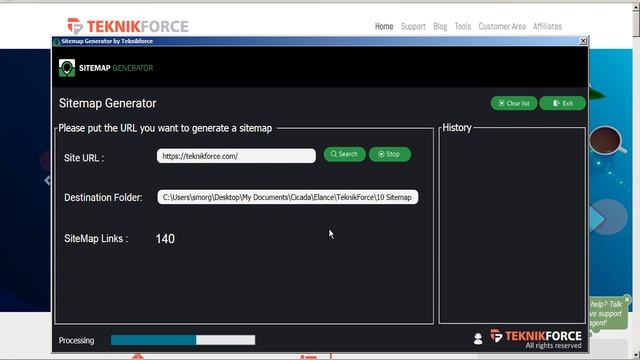Open the Blog link on the website
The width and height of the screenshot is (640, 360).
pyautogui.click(x=440, y=27)
